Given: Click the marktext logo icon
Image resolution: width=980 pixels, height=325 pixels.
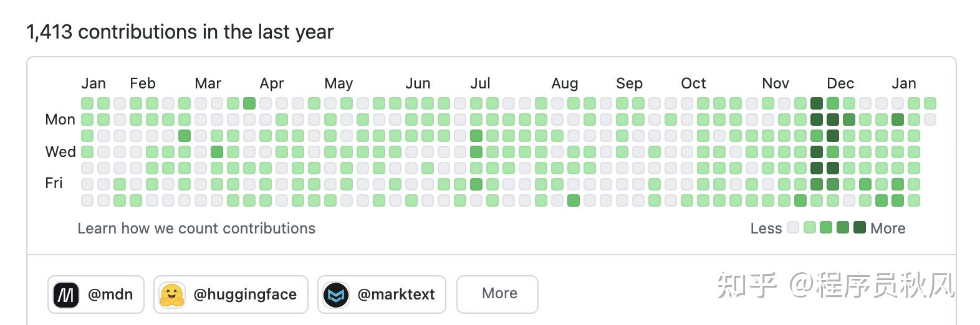Looking at the screenshot, I should (x=335, y=294).
